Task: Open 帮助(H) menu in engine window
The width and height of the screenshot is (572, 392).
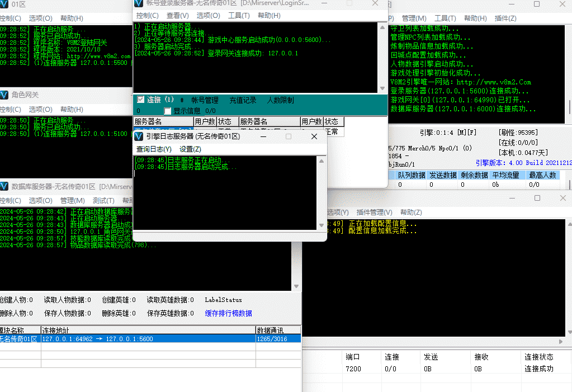Action: [475, 18]
